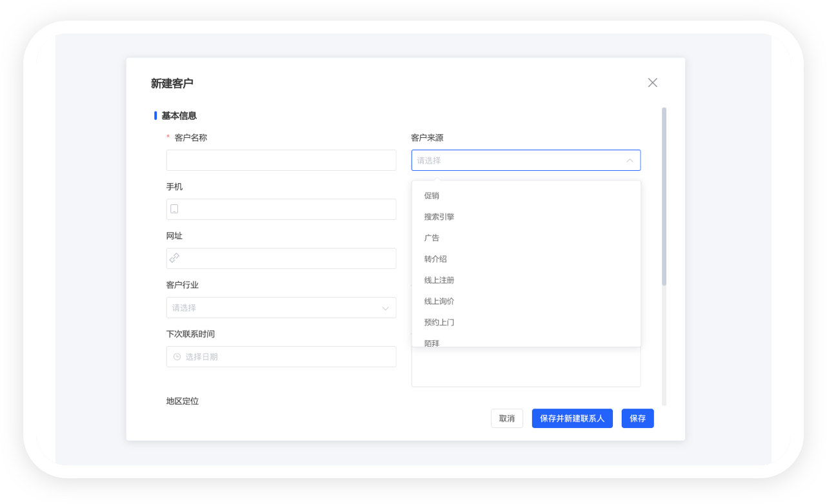This screenshot has height=504, width=827.
Task: Open the 客户行业 dropdown
Action: [281, 307]
